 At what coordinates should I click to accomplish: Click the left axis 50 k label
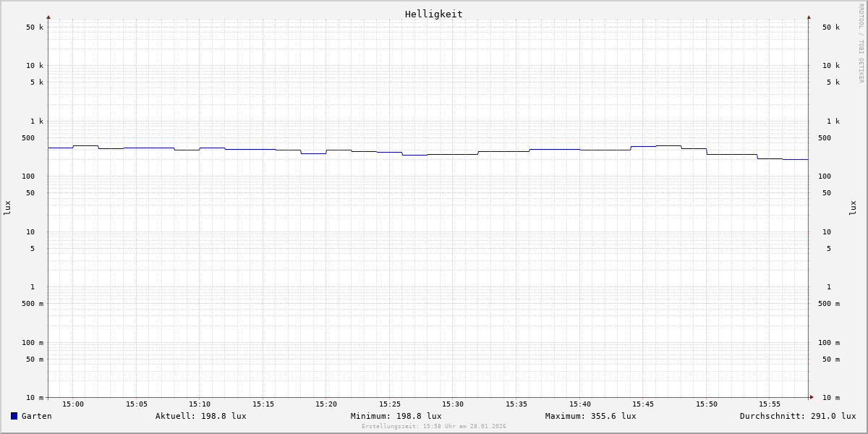point(35,27)
